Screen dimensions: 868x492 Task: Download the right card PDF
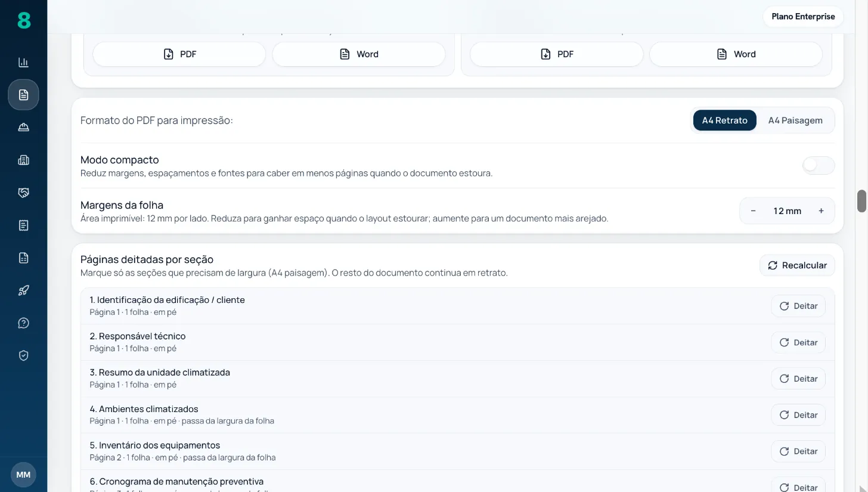tap(556, 54)
